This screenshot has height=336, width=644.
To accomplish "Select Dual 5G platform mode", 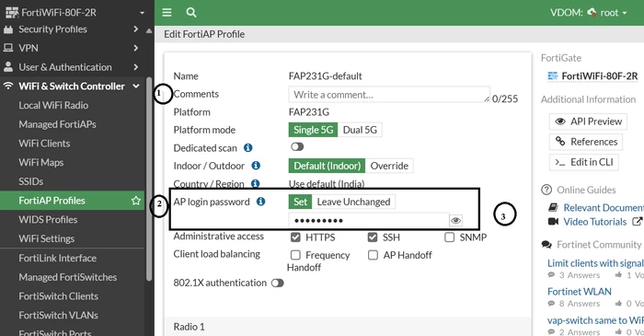I will 360,130.
